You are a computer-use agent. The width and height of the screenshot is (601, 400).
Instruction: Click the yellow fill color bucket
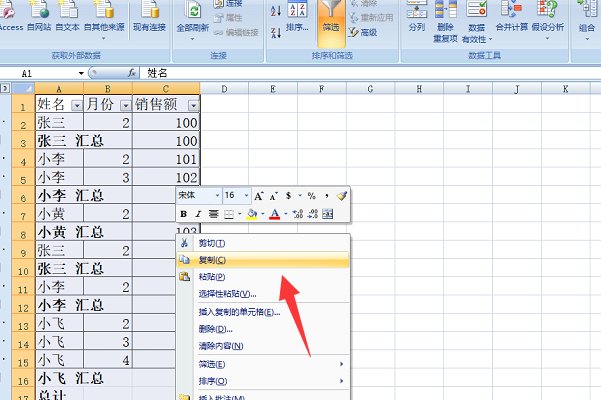click(252, 214)
